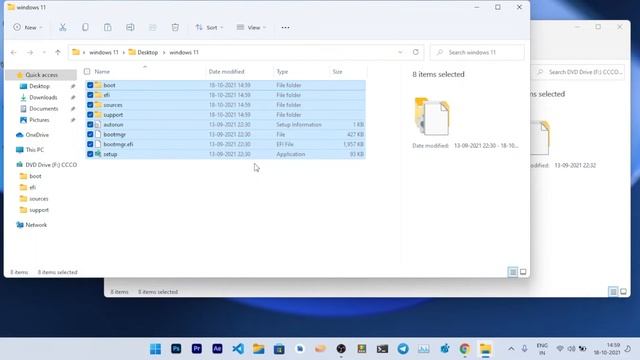Open the New dropdown menu

[x=28, y=27]
